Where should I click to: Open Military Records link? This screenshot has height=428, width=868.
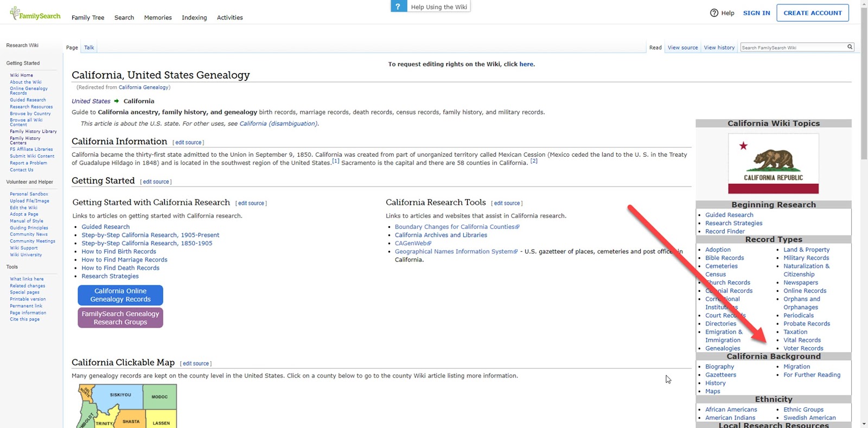806,258
